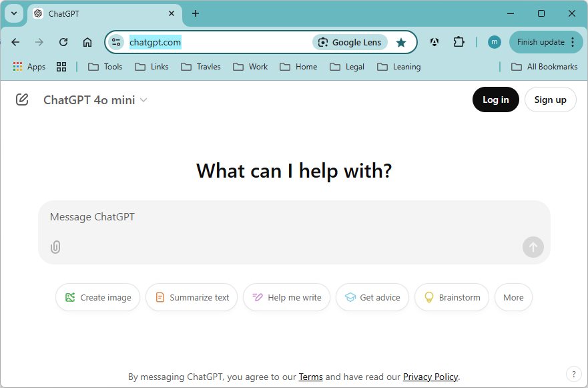Select the Help me write suggestion
Image resolution: width=588 pixels, height=388 pixels.
pyautogui.click(x=286, y=298)
